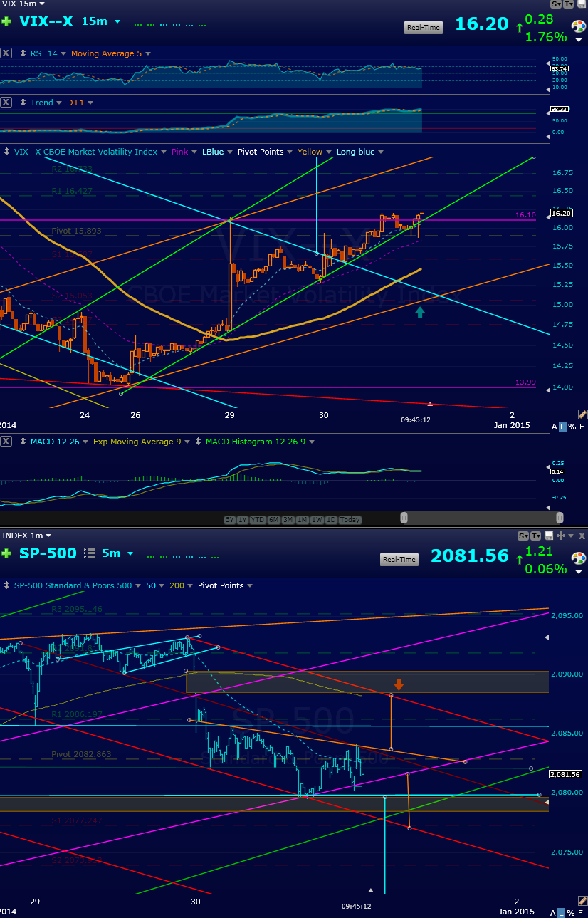Viewport: 588px width, 918px height.
Task: Click the move arrows icon in INDEX title bar
Action: (x=560, y=536)
